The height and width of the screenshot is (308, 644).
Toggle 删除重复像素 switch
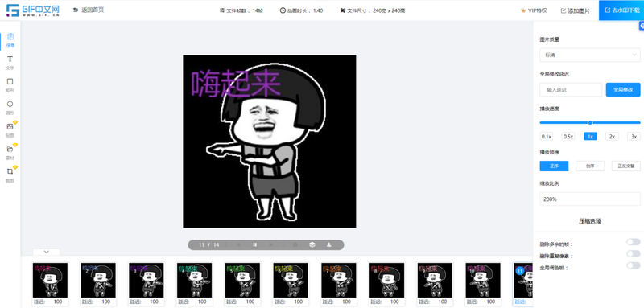pyautogui.click(x=634, y=254)
